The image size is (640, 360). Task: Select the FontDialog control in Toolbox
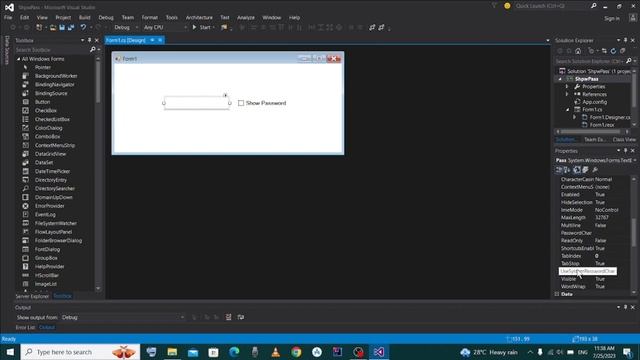pyautogui.click(x=47, y=249)
